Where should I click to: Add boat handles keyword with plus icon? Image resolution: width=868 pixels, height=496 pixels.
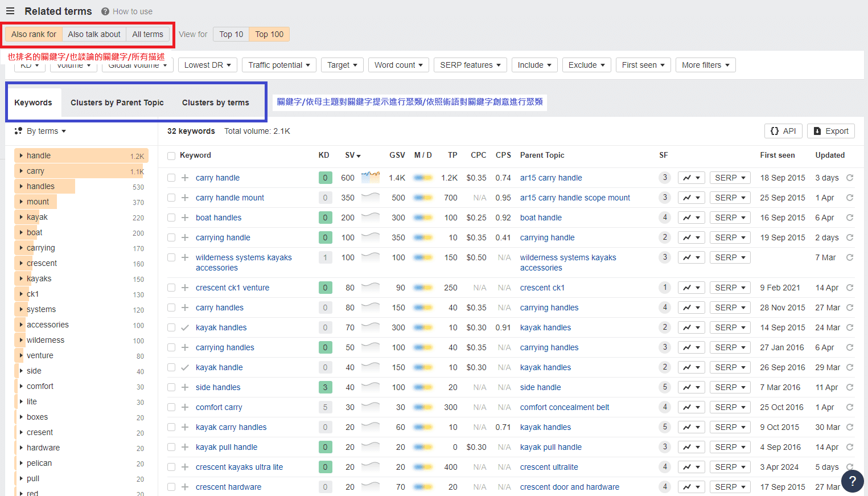click(x=185, y=218)
